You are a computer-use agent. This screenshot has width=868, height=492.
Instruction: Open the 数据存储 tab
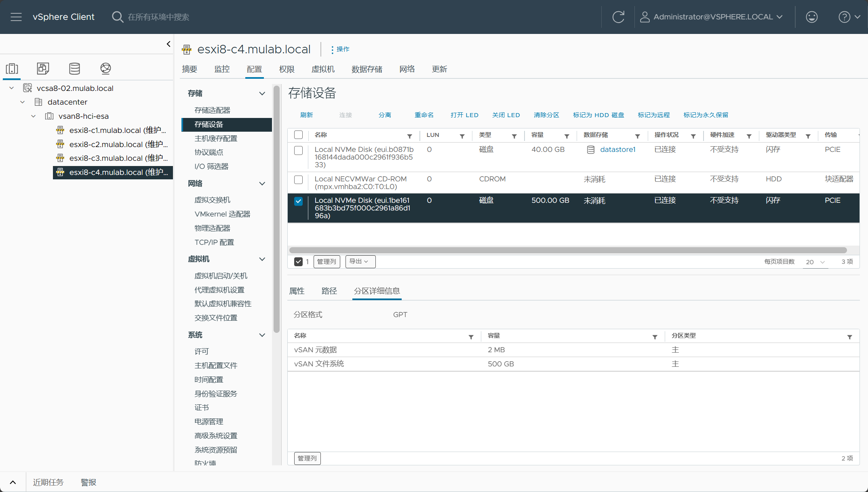[x=367, y=69]
